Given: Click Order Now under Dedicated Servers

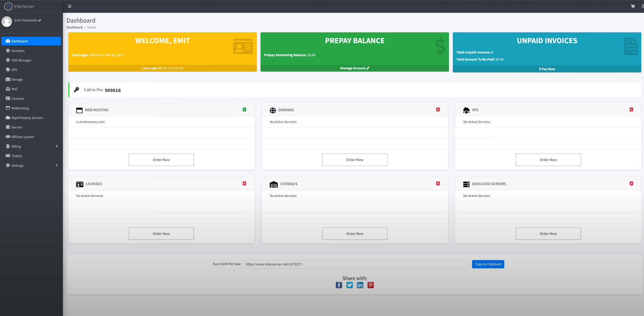Looking at the screenshot, I should coord(548,234).
